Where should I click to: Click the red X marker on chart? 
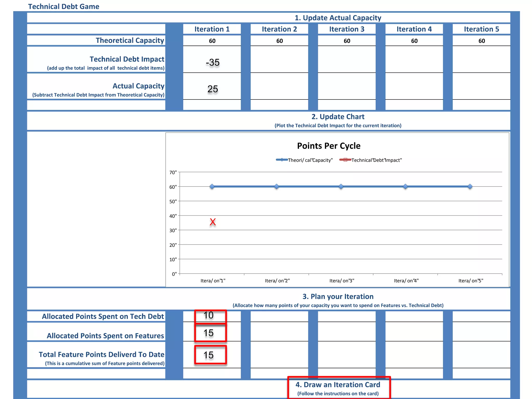213,222
